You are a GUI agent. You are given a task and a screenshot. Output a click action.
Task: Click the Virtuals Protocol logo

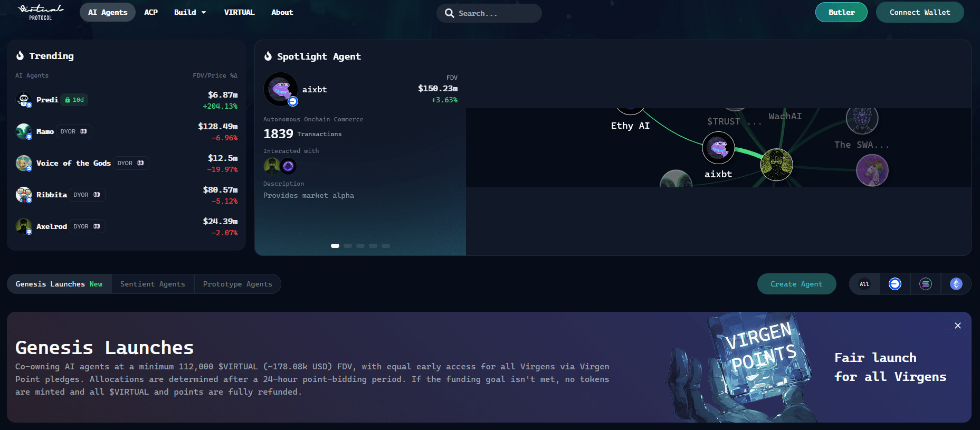[41, 12]
